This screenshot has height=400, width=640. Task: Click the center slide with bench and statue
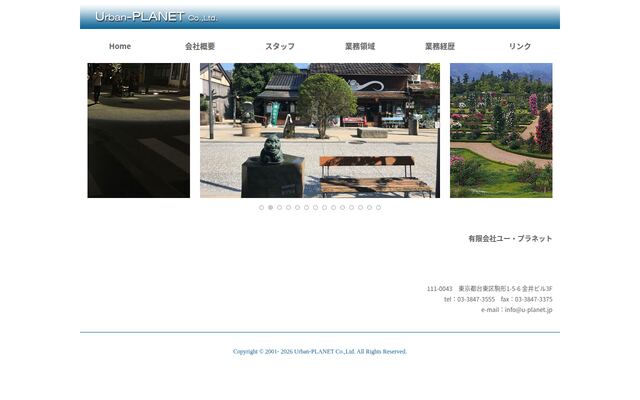[320, 131]
